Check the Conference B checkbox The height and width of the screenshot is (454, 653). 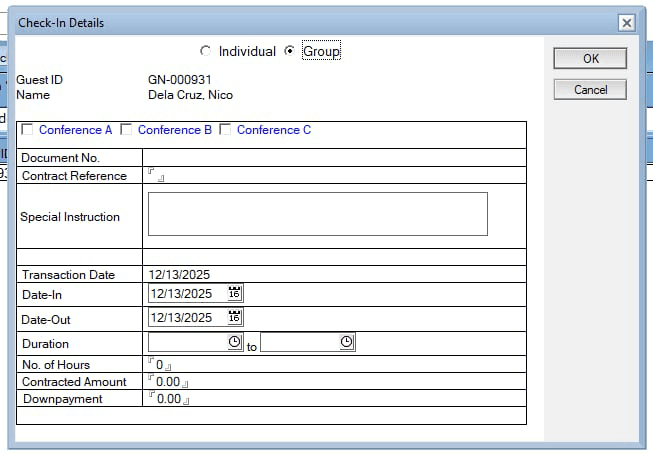coord(126,130)
